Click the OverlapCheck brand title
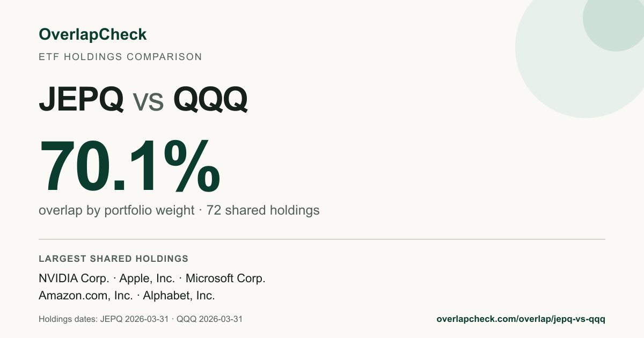This screenshot has width=644, height=338. (92, 35)
